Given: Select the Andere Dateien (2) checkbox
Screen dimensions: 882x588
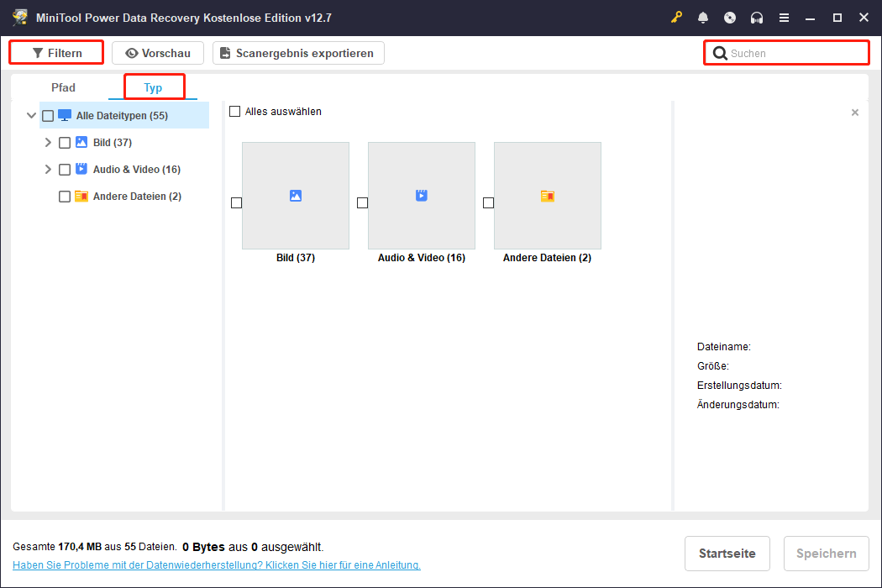Looking at the screenshot, I should [x=64, y=196].
